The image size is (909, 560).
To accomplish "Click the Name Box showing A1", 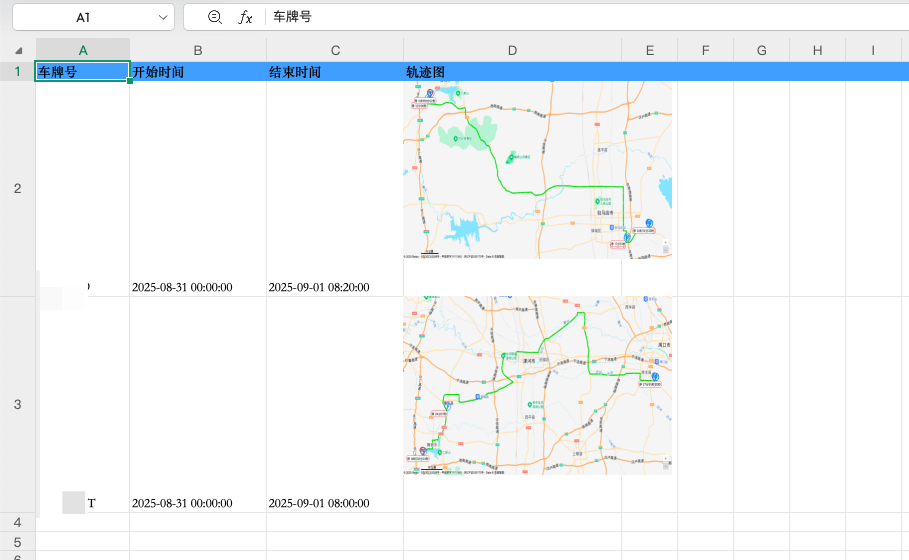I will point(93,17).
